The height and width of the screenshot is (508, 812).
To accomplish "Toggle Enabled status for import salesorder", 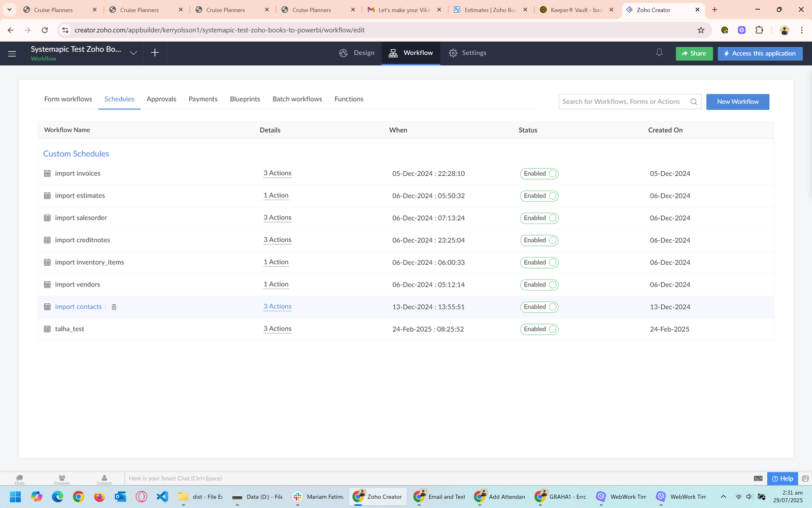I will [539, 218].
